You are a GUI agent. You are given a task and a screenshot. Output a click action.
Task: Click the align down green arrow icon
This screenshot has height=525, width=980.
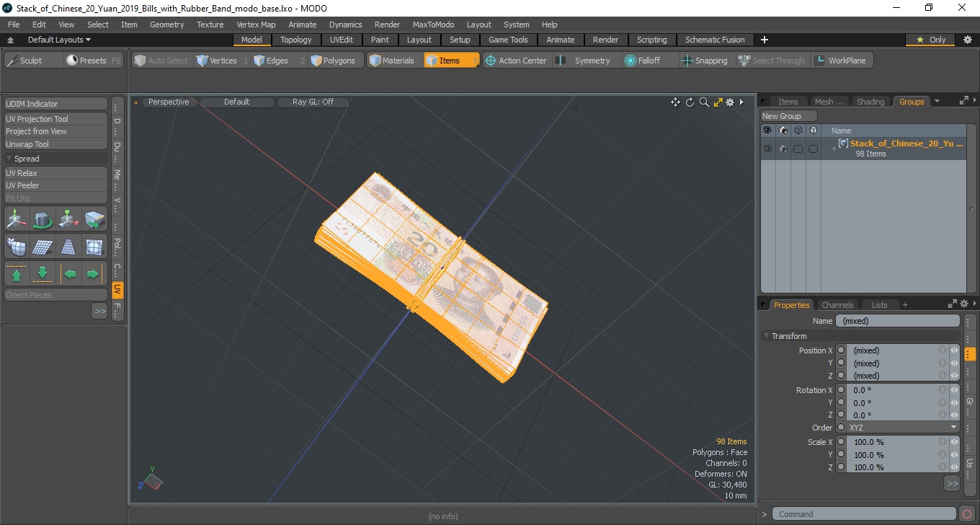[x=43, y=274]
